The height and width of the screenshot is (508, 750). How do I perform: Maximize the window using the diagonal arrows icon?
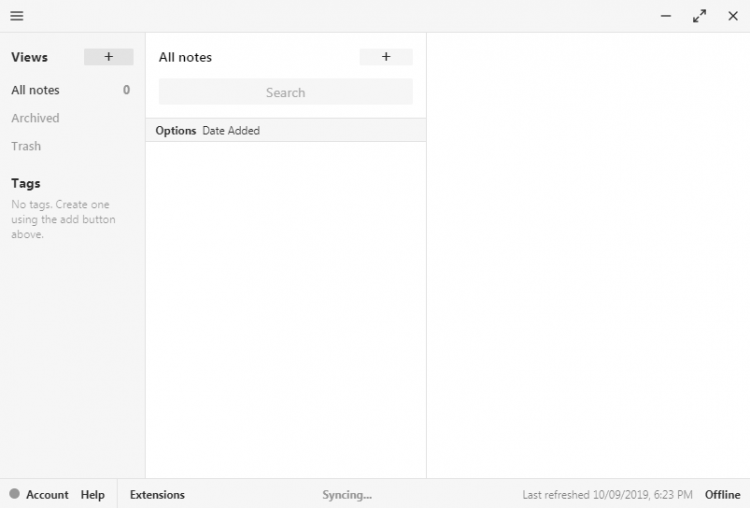[699, 16]
